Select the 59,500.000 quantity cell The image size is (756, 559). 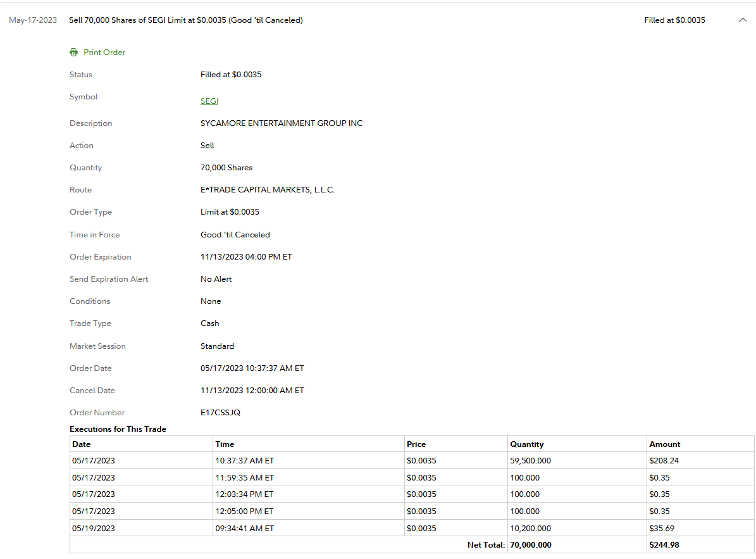pyautogui.click(x=530, y=461)
